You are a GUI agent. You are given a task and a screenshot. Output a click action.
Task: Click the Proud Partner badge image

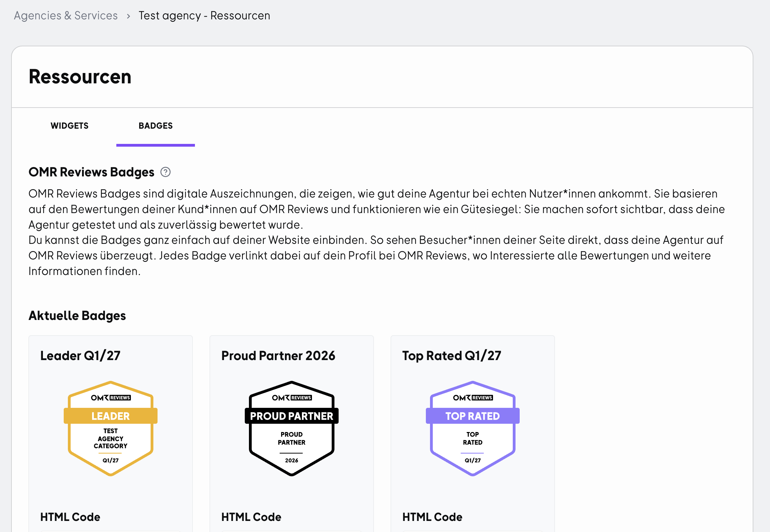[292, 428]
